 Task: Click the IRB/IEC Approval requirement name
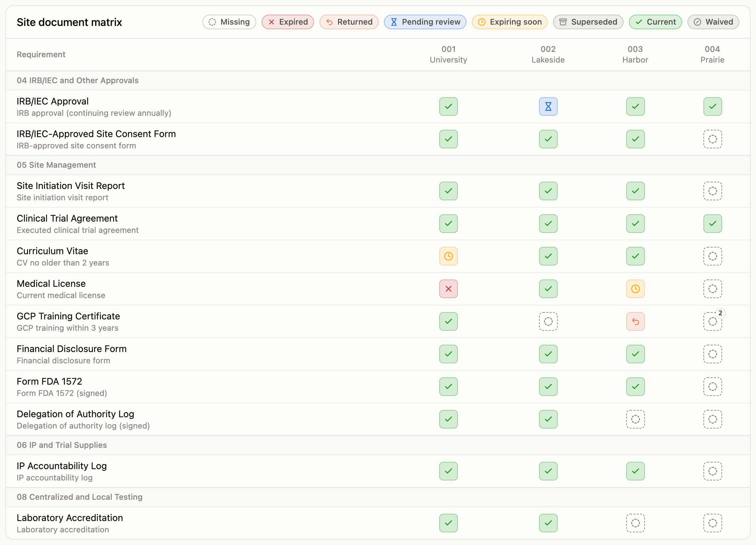pos(53,101)
